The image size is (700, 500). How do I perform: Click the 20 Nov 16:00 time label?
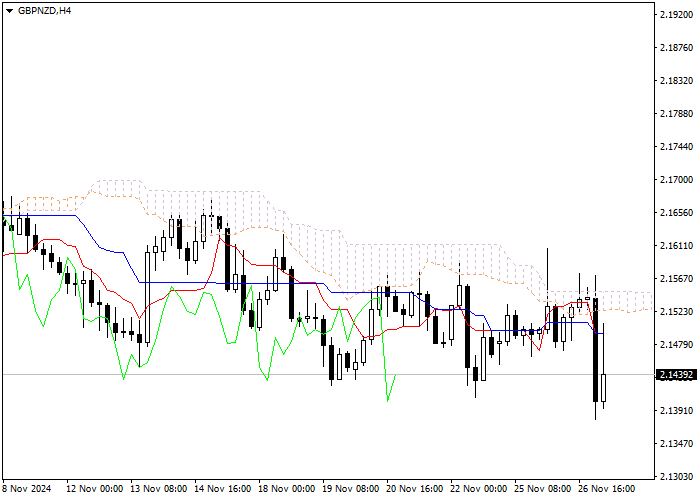[x=415, y=489]
